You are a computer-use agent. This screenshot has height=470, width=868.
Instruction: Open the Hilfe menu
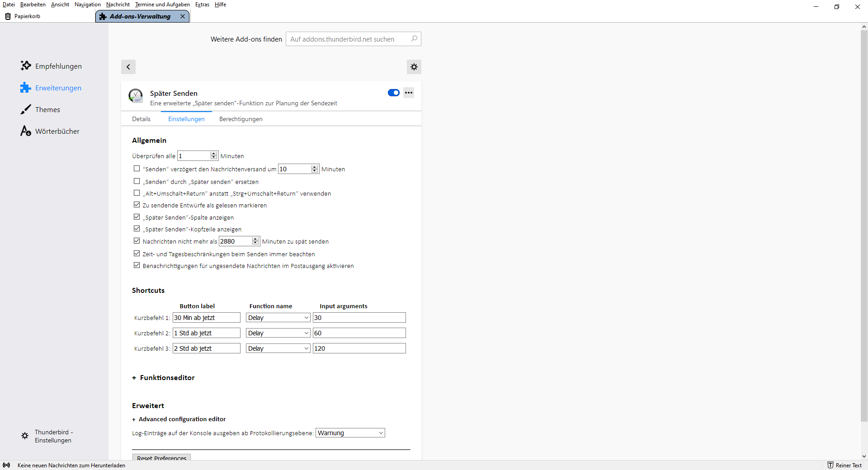coord(221,5)
